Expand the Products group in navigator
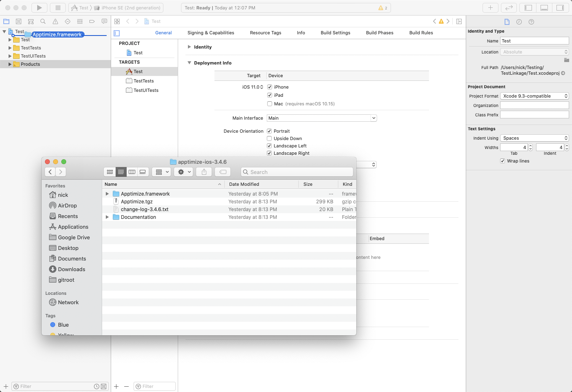Screen dimensions: 572x392 (x=10, y=64)
